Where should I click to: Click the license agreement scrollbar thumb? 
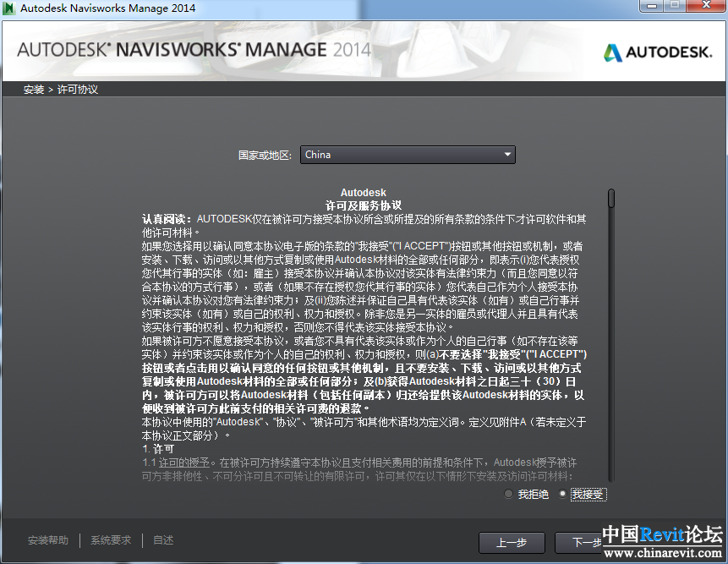[x=611, y=198]
